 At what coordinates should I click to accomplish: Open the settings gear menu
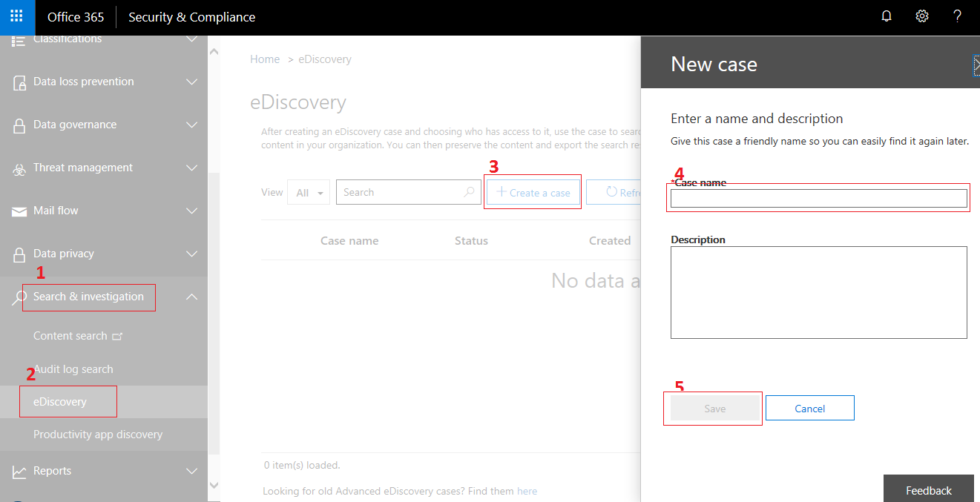coord(921,17)
